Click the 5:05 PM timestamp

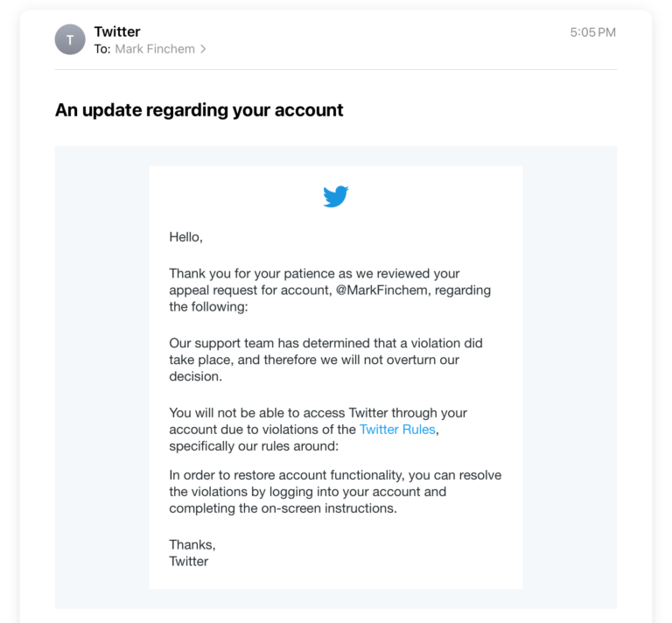pos(592,32)
